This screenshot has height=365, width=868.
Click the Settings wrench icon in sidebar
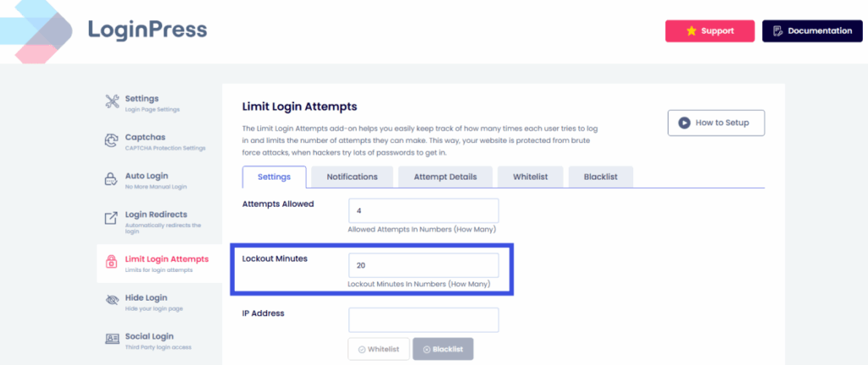pyautogui.click(x=112, y=102)
